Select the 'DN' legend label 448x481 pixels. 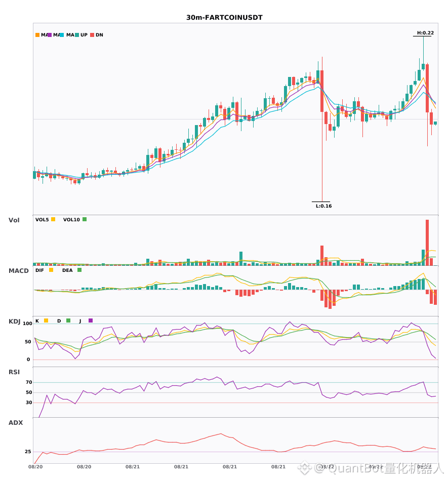99,35
